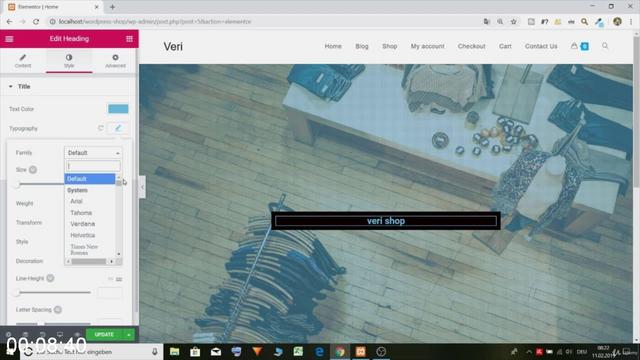This screenshot has height=360, width=640.
Task: Click the responsive device icon beside Size
Action: click(33, 169)
